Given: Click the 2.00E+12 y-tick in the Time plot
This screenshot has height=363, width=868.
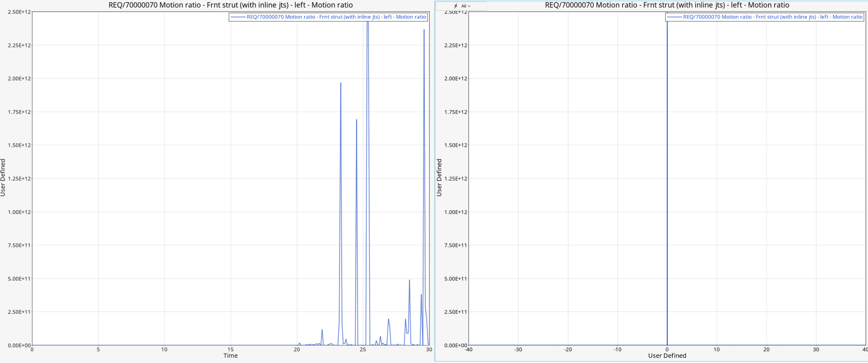Looking at the screenshot, I should click(19, 79).
